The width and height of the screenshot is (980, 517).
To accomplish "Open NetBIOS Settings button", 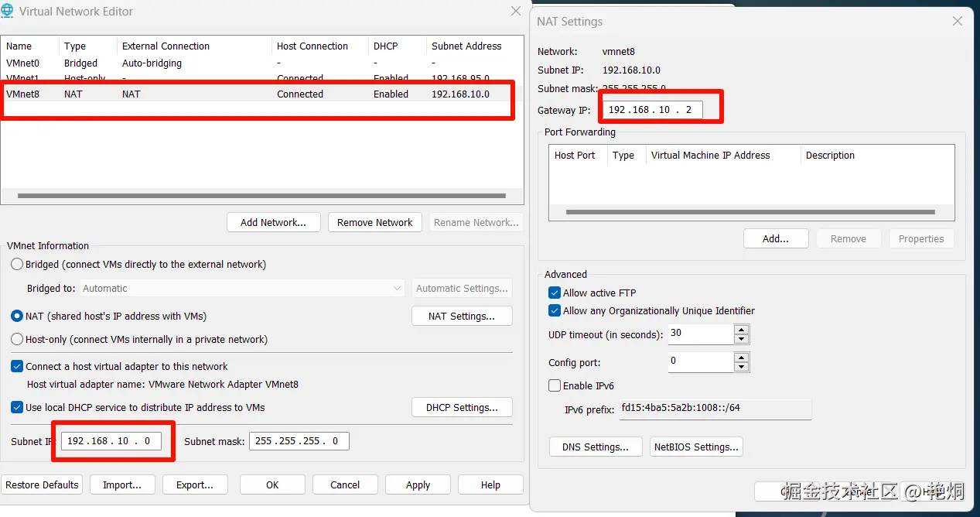I will [696, 447].
